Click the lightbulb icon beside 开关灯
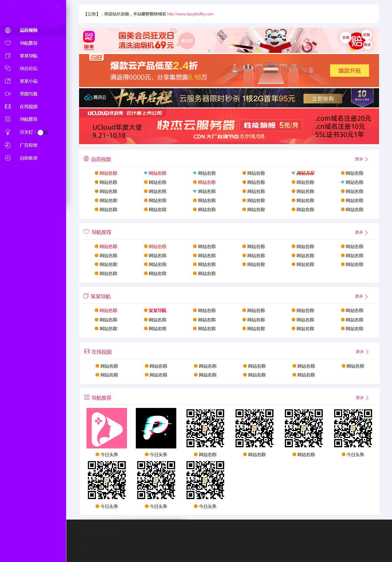 (x=8, y=132)
